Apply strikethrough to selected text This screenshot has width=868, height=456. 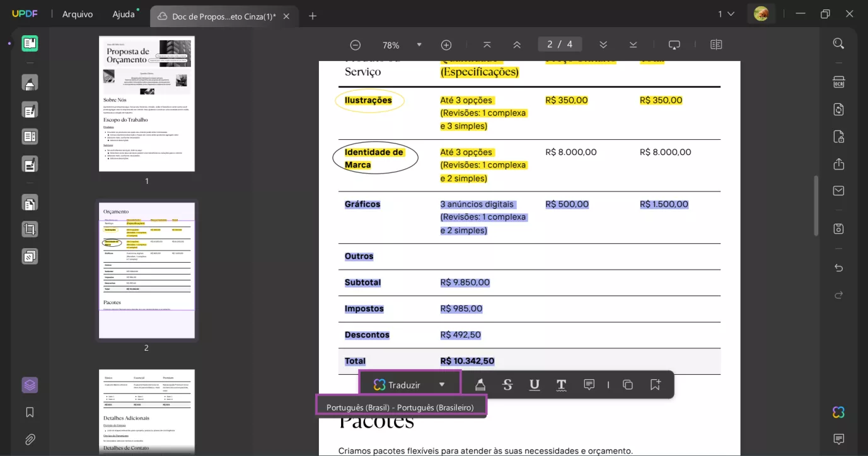[x=507, y=385]
